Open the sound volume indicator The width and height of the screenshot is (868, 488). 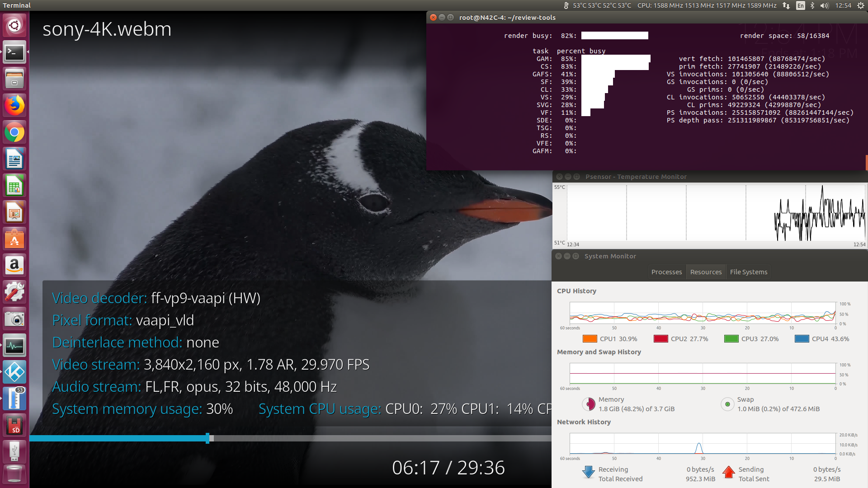(x=825, y=5)
